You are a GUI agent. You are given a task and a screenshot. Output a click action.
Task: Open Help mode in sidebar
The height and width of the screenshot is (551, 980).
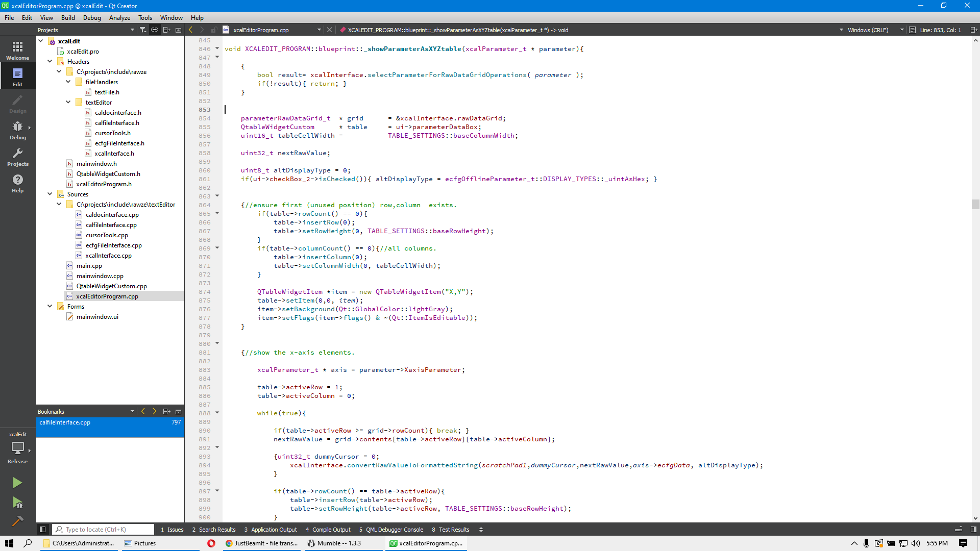(x=17, y=183)
